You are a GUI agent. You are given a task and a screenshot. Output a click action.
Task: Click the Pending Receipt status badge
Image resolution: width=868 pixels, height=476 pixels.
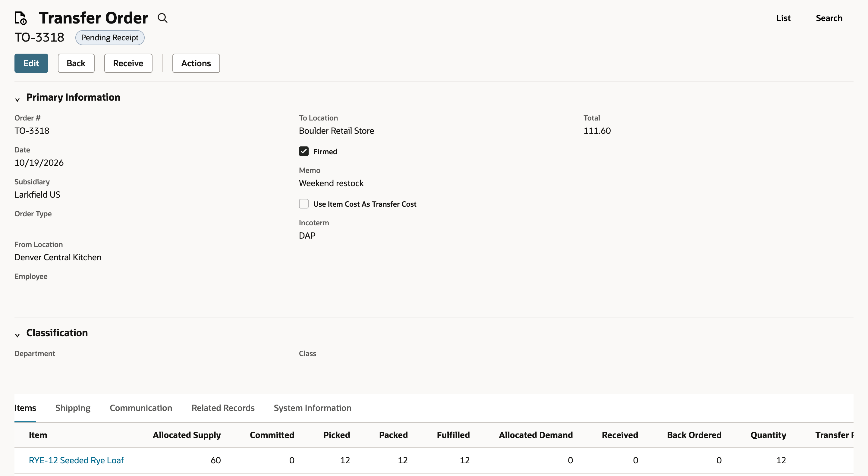(110, 37)
